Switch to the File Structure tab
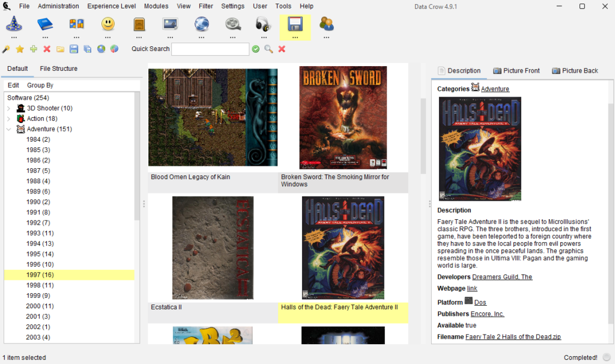The image size is (615, 364). tap(58, 68)
